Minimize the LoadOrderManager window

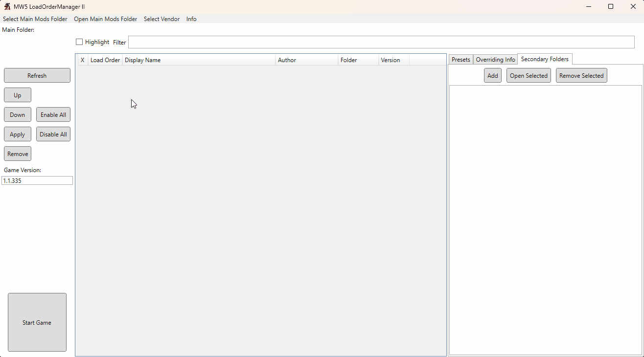[x=588, y=6]
